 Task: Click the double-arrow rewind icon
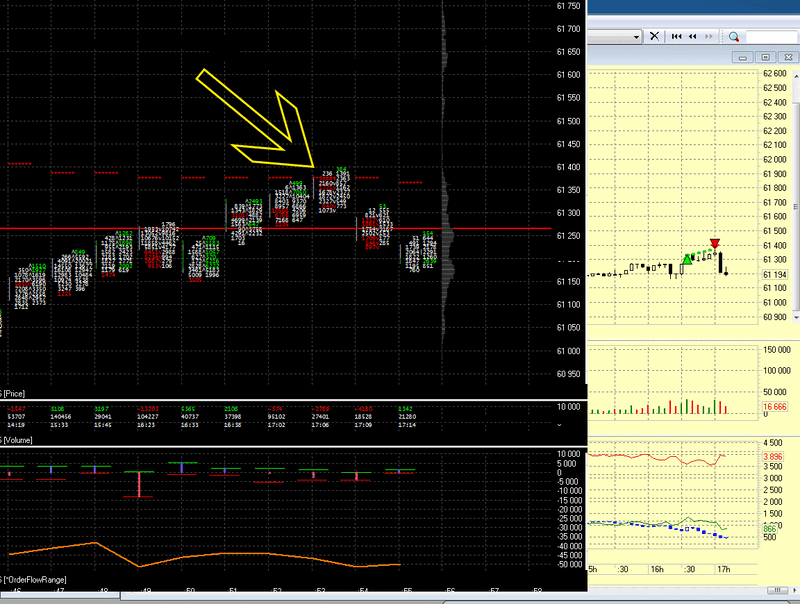pyautogui.click(x=692, y=36)
